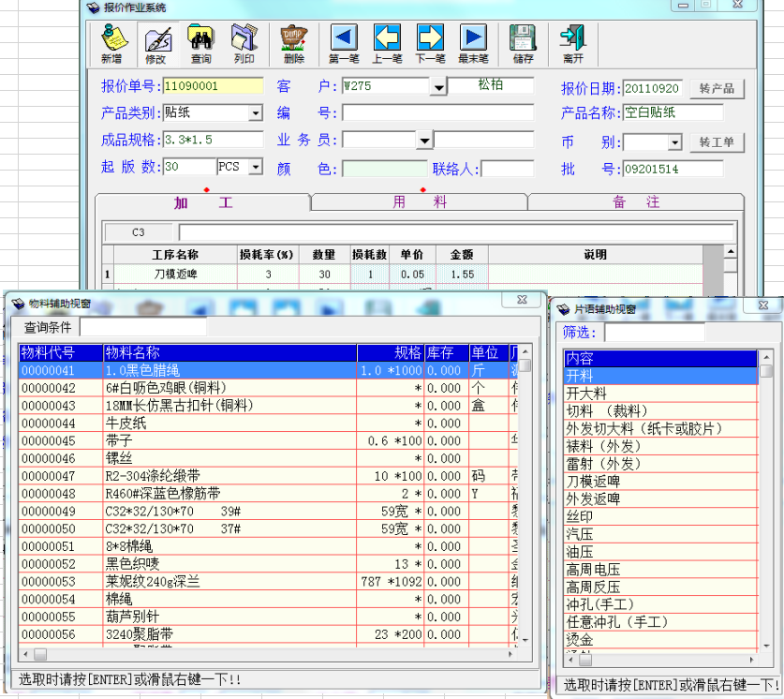Switch to the 加工 tab
Viewport: 784px width, 699px height.
[x=203, y=202]
